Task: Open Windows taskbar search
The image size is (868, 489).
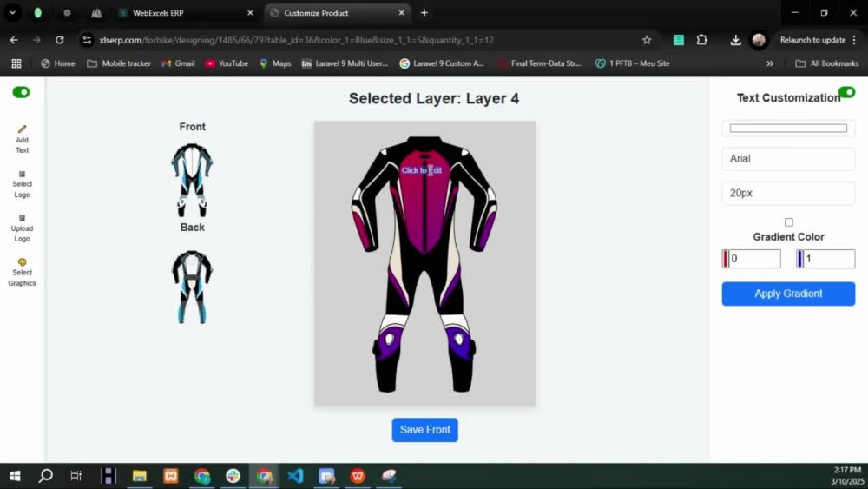Action: [45, 476]
